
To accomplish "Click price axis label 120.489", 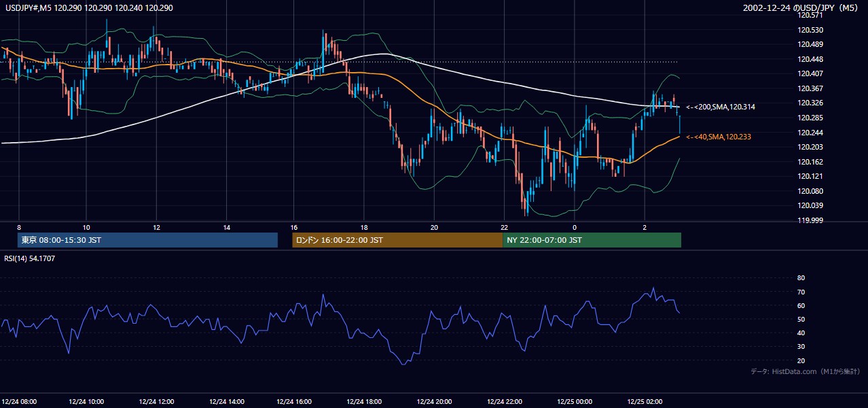I will point(812,44).
